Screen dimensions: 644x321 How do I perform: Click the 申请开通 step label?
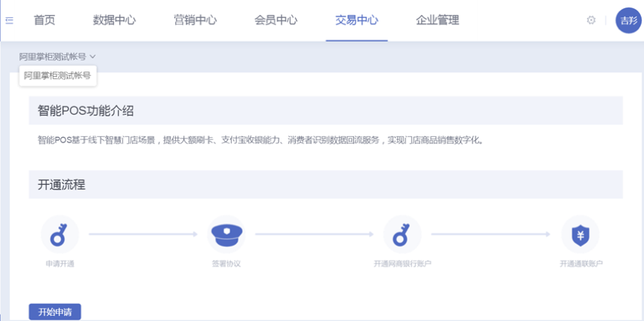coord(60,264)
